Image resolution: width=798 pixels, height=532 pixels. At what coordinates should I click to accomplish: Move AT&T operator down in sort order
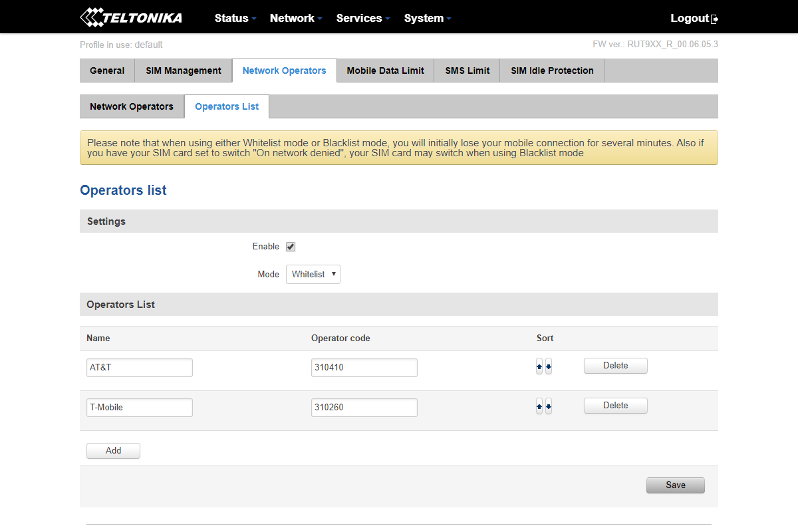tap(549, 366)
